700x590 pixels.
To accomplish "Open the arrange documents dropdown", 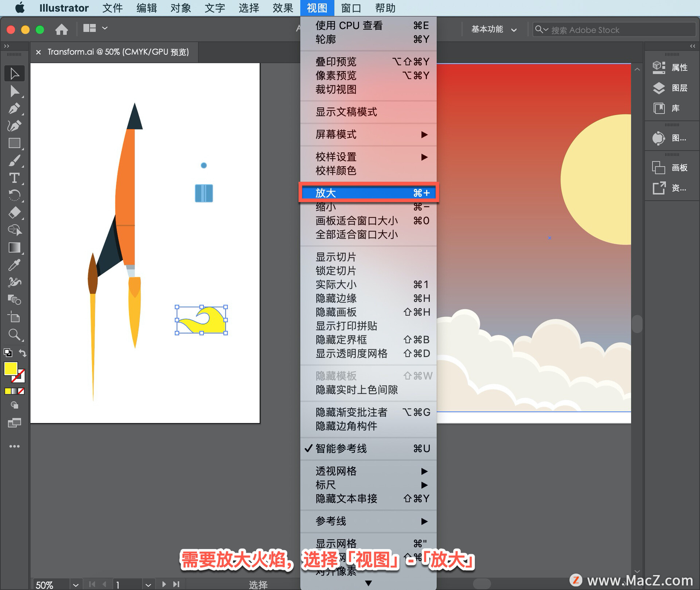I will click(96, 28).
